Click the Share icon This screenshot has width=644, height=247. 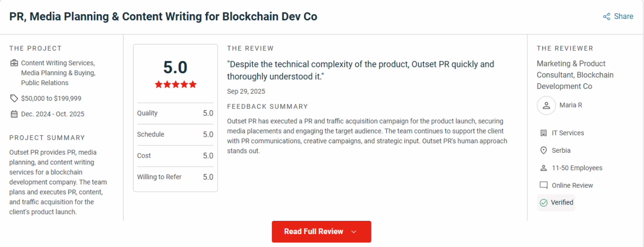click(607, 17)
